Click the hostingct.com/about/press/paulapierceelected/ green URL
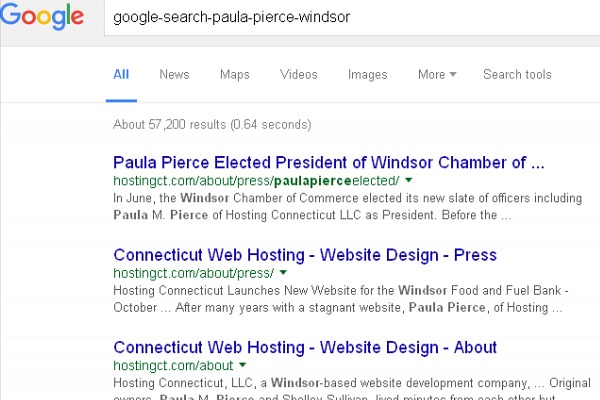Image resolution: width=600 pixels, height=400 pixels. pyautogui.click(x=256, y=181)
